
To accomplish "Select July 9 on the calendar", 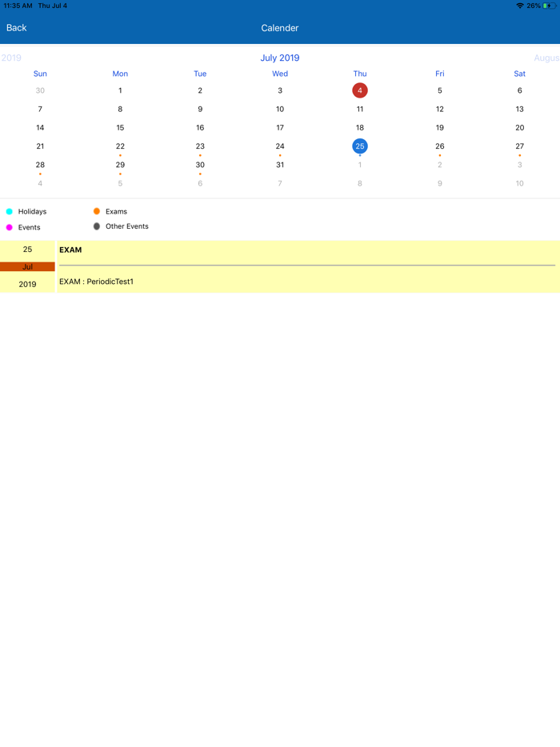I will click(x=200, y=109).
